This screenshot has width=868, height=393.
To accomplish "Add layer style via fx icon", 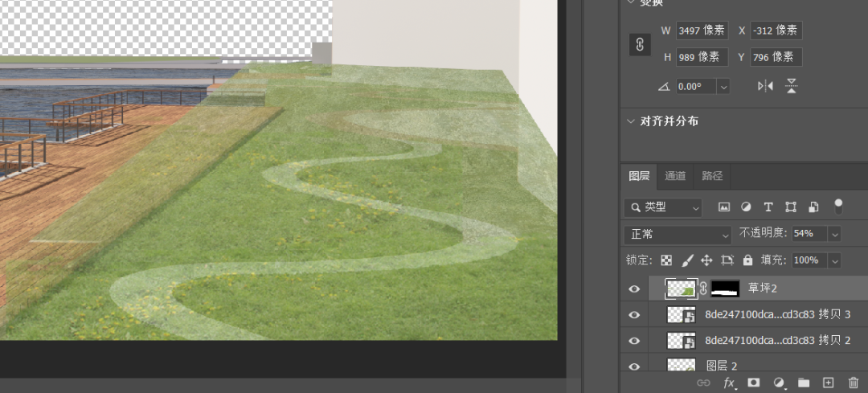I will click(x=729, y=383).
